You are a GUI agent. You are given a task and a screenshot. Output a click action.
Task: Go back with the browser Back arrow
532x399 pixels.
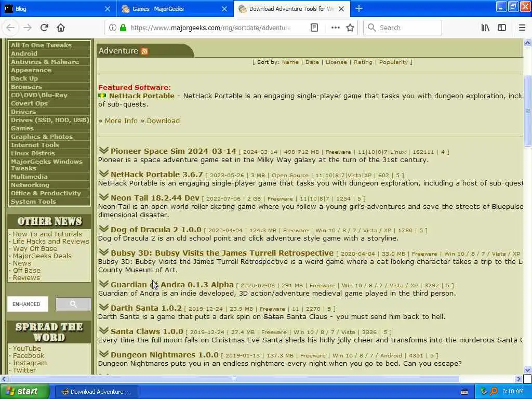(10, 28)
